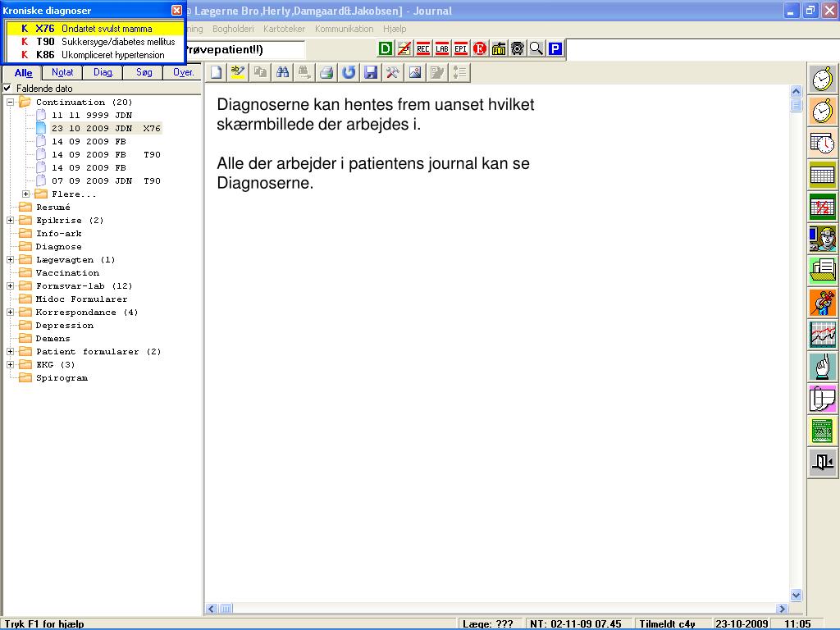Click the exit door icon
The image size is (840, 630).
(823, 462)
